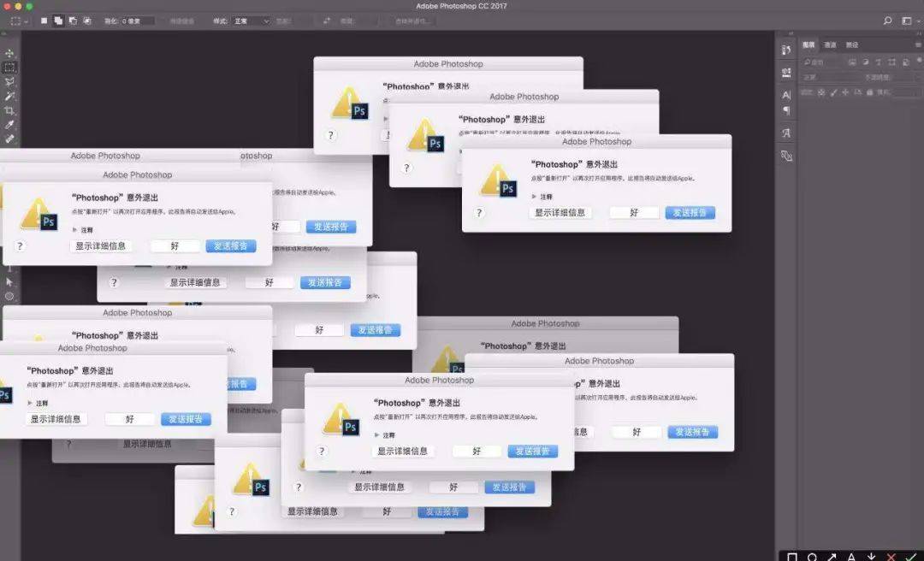Select the Path Selection arrow tool
The height and width of the screenshot is (561, 924).
point(9,282)
